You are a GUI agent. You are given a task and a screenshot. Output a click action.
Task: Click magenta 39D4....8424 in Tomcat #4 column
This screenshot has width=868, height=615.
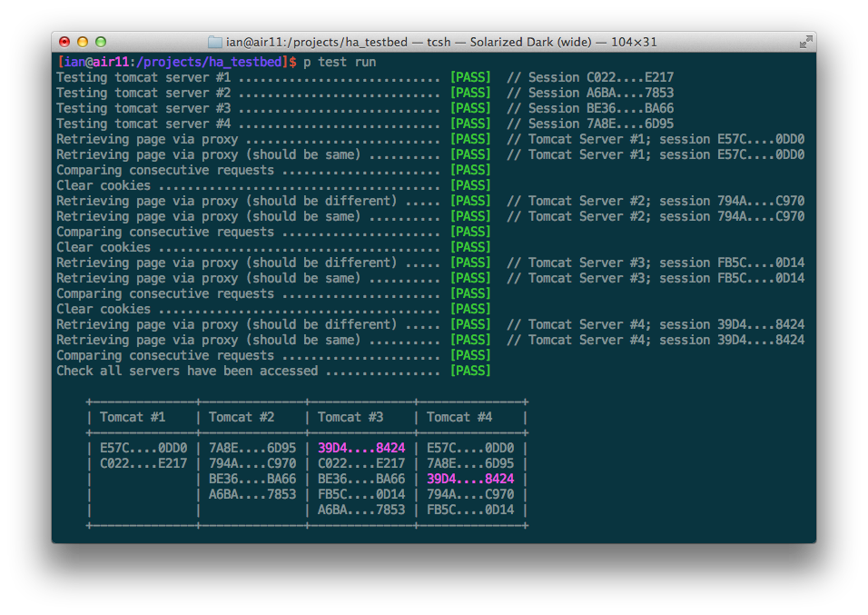[470, 479]
